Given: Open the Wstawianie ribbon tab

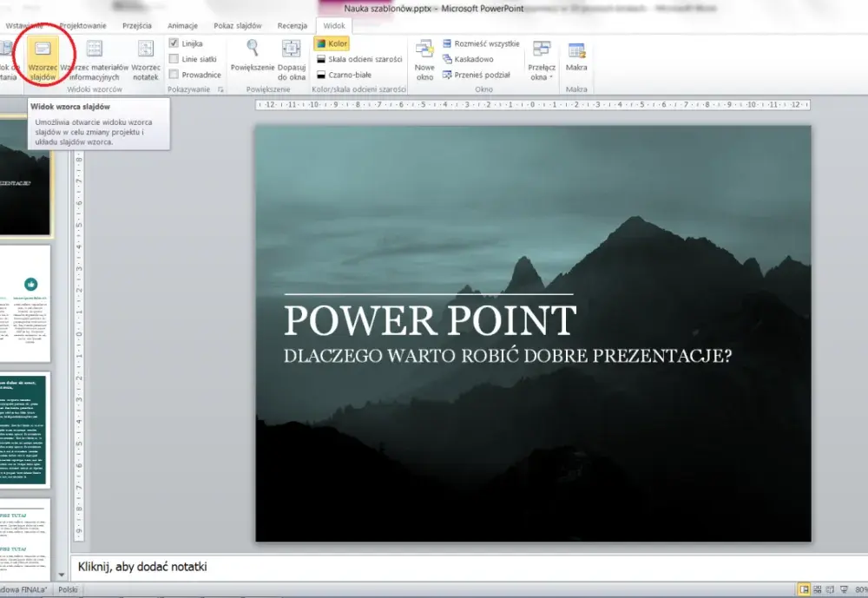Looking at the screenshot, I should [x=24, y=25].
